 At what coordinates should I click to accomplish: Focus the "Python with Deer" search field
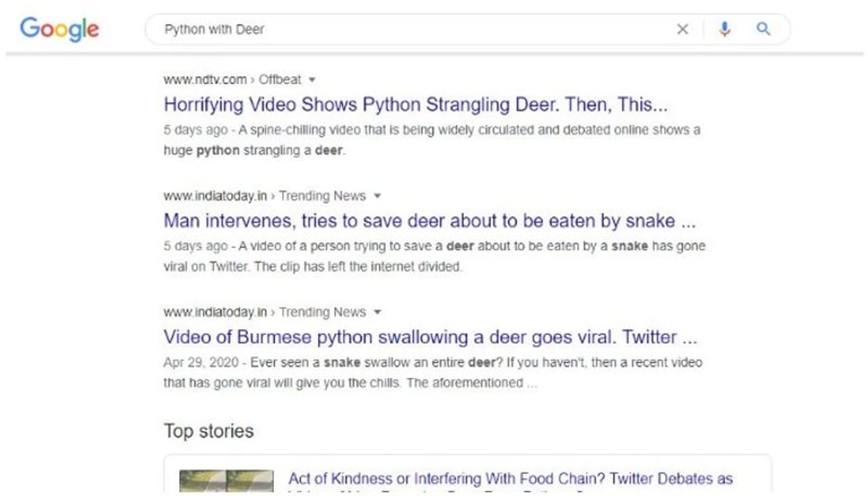(x=407, y=29)
